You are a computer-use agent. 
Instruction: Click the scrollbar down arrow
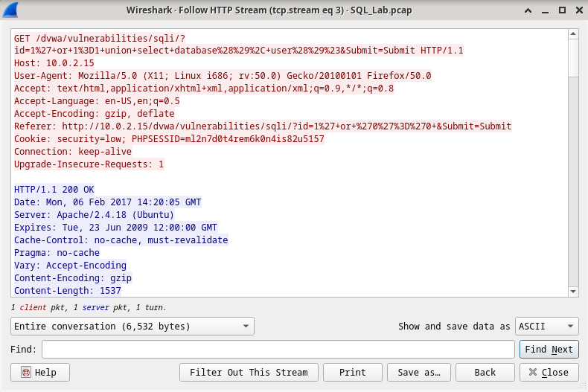573,292
